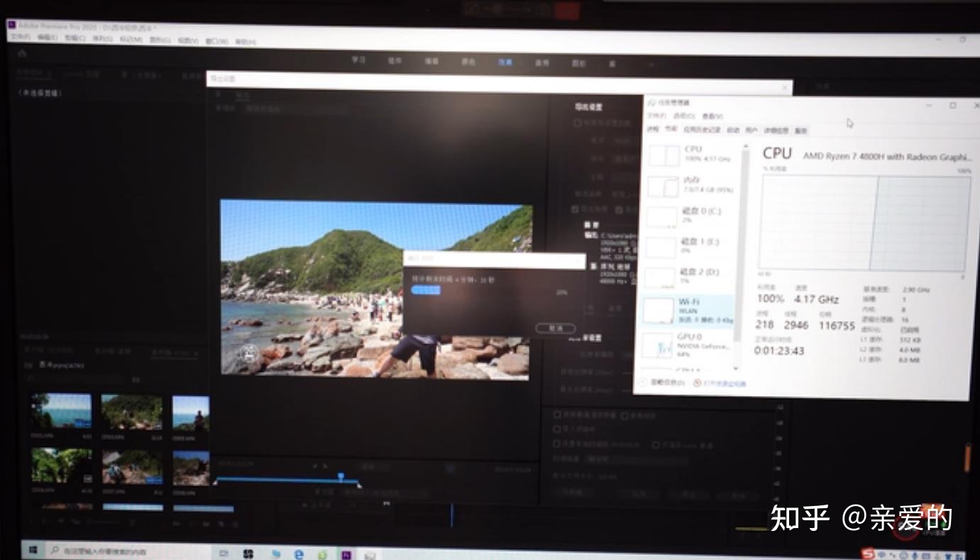Screen dimensions: 980x560
Task: Toggle the 与序列设置匹配 checkbox
Action: point(578,123)
